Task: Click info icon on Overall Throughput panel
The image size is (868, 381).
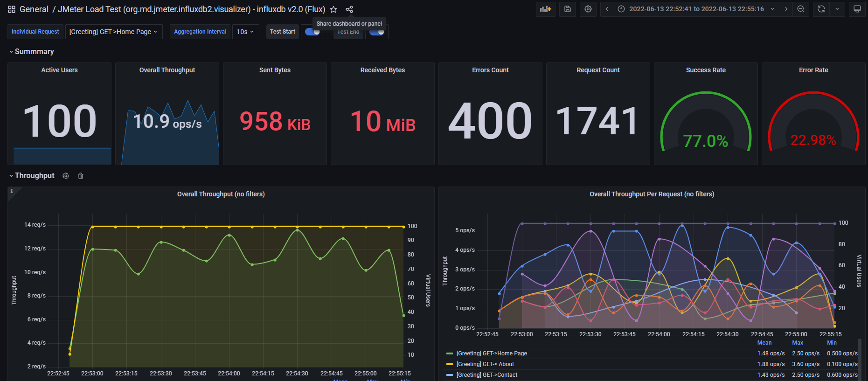Action: point(12,191)
